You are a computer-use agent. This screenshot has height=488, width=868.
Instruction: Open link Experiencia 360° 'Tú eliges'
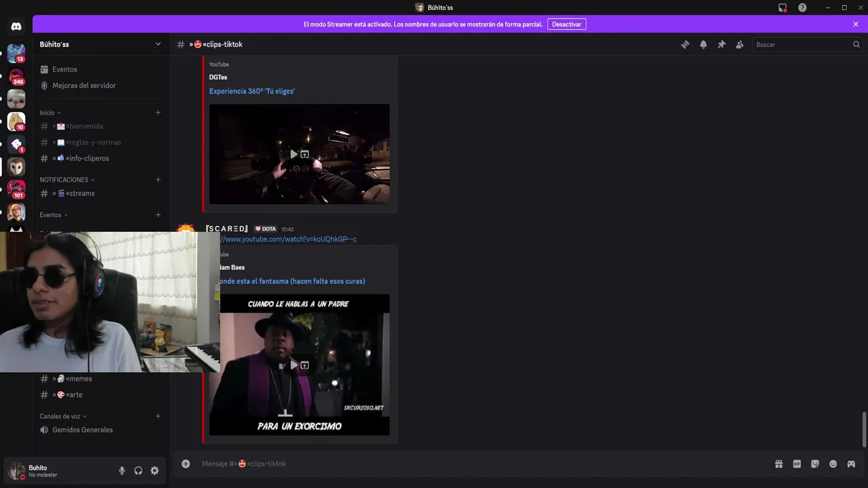pos(252,91)
